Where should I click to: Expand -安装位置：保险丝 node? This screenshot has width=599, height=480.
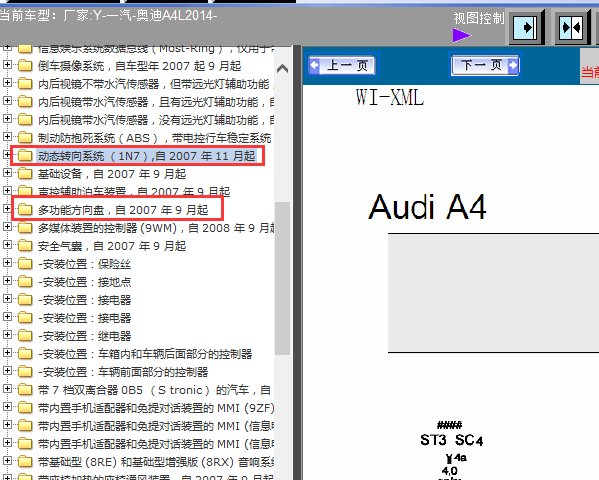click(x=7, y=263)
